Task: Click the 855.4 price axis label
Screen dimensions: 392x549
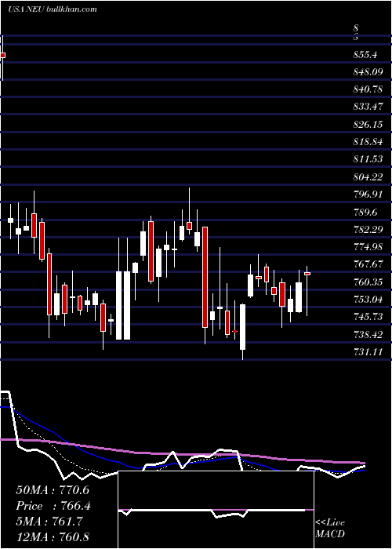Action: [365, 55]
